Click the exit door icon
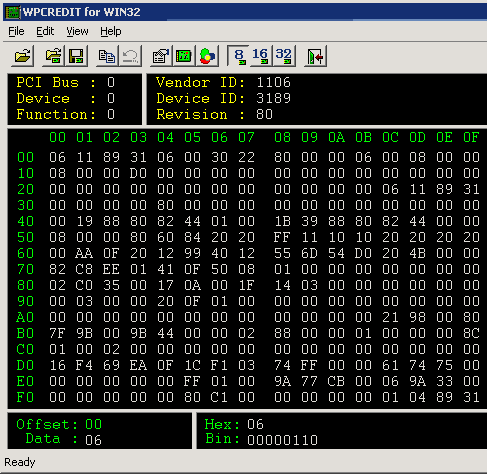 (315, 56)
